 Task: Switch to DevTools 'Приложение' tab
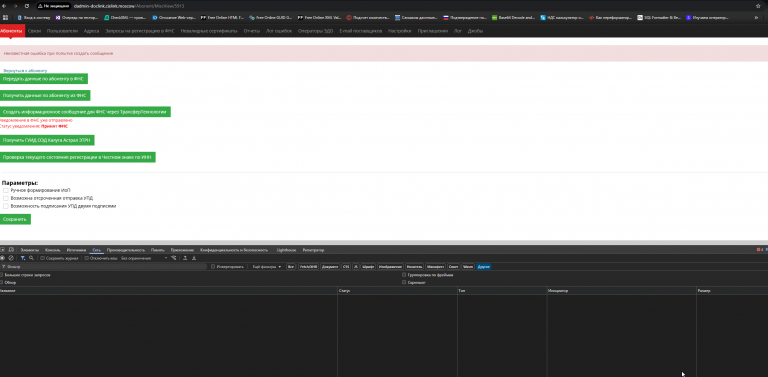182,250
